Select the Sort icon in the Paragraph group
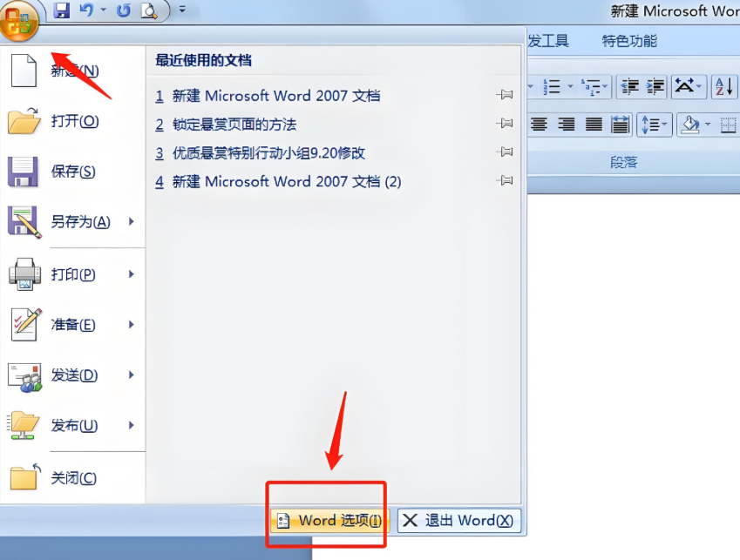The width and height of the screenshot is (740, 560). pos(724,86)
